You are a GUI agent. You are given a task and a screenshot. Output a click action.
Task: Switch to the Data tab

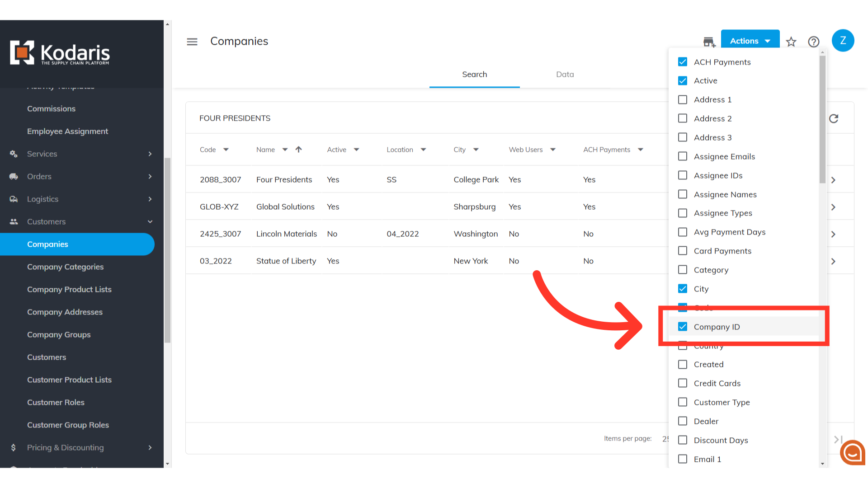point(565,74)
